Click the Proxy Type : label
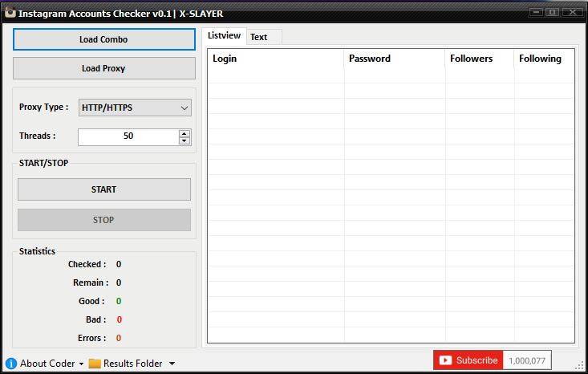The height and width of the screenshot is (374, 588). coord(44,108)
